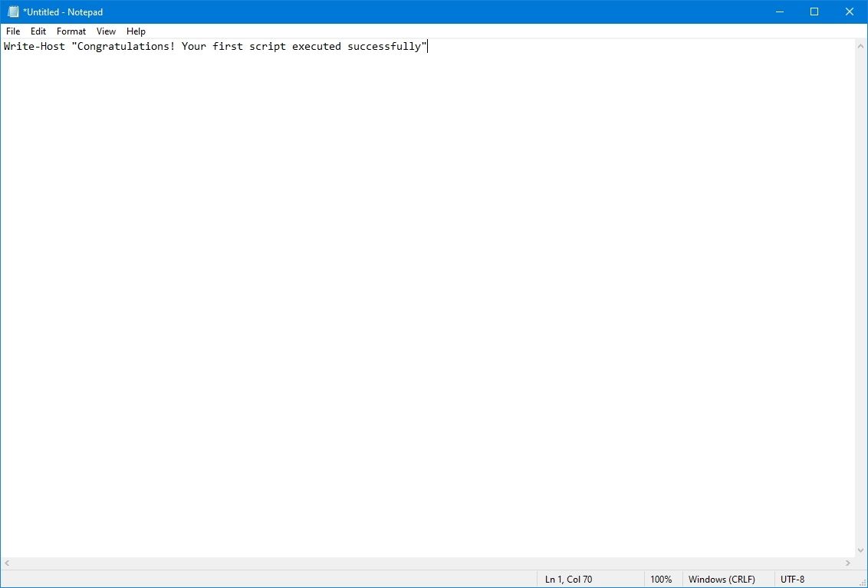Open the Edit menu
868x588 pixels.
[38, 31]
